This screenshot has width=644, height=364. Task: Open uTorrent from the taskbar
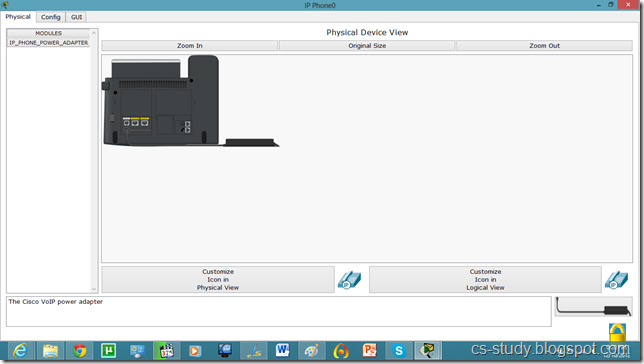pyautogui.click(x=108, y=351)
